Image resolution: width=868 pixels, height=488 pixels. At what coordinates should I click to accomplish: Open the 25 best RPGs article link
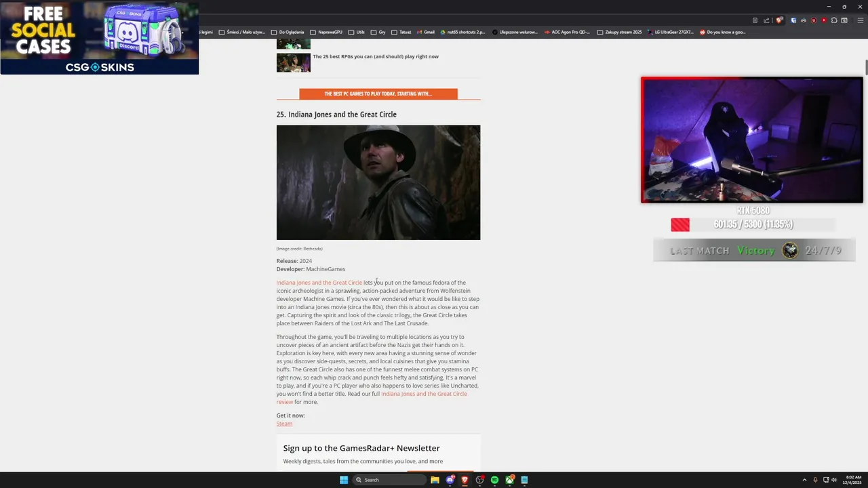click(376, 56)
